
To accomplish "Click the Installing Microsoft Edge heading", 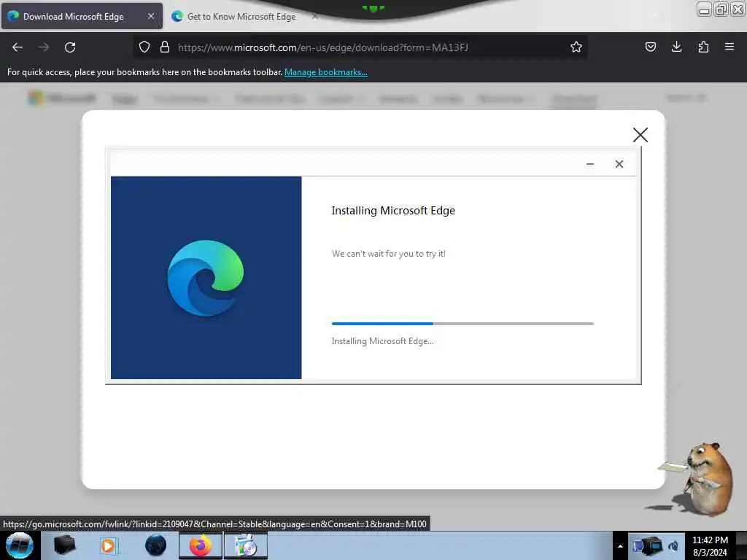I will tap(393, 211).
